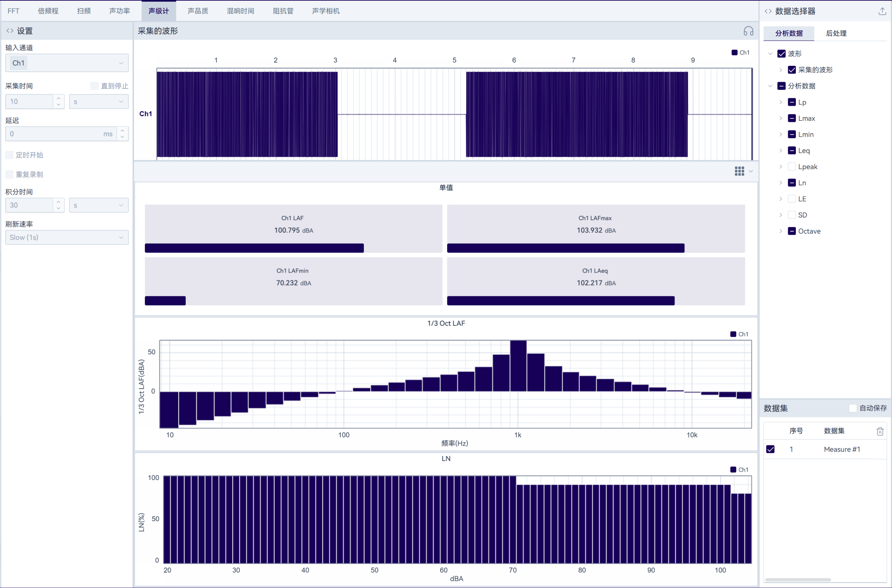The image size is (892, 588).
Task: Click the headphones playback icon
Action: point(748,31)
